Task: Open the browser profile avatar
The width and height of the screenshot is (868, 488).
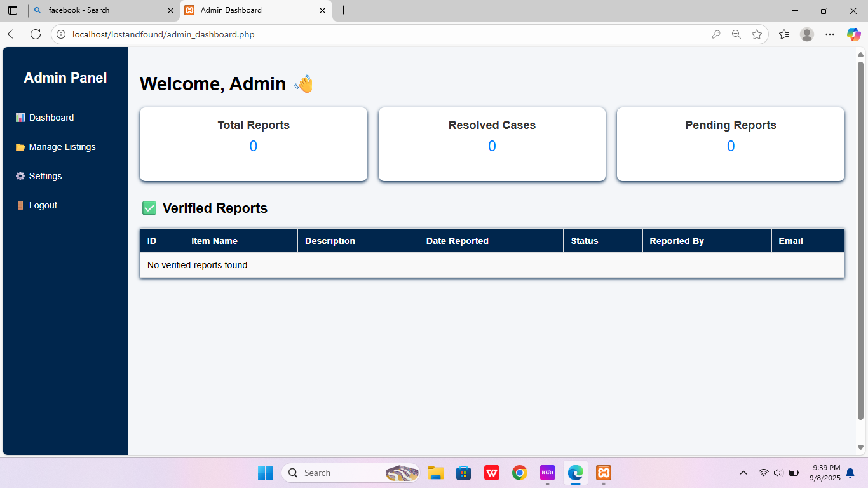Action: pos(806,34)
